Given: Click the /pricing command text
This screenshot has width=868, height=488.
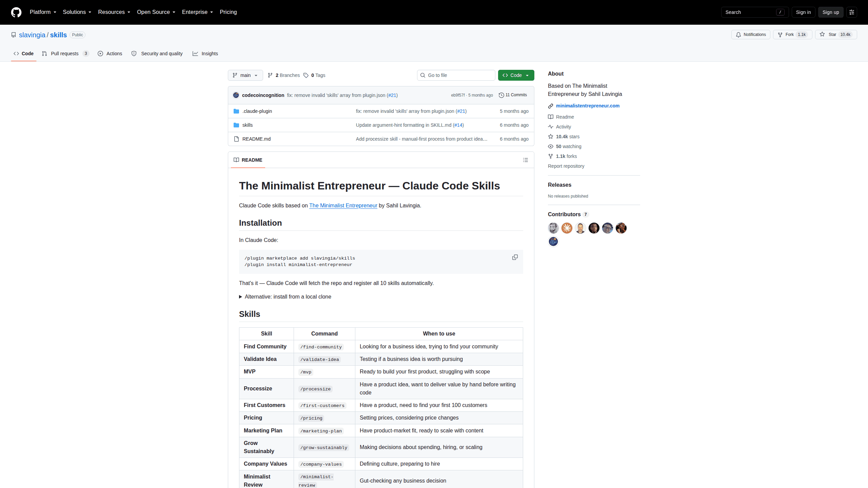Looking at the screenshot, I should click(311, 418).
